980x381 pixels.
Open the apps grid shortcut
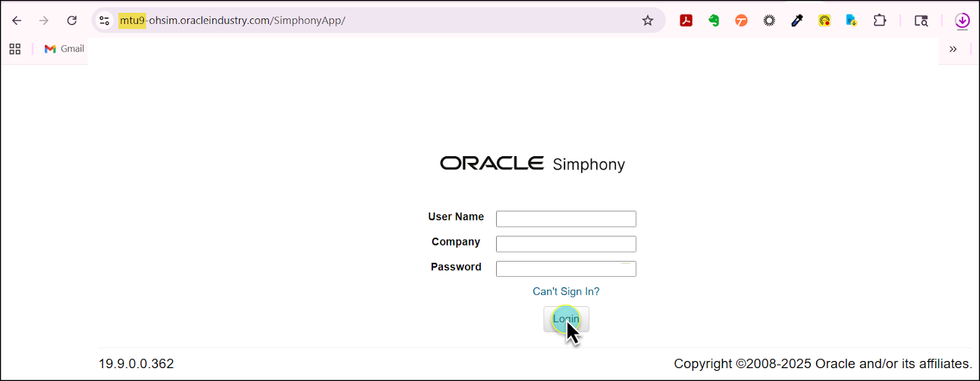coord(15,49)
